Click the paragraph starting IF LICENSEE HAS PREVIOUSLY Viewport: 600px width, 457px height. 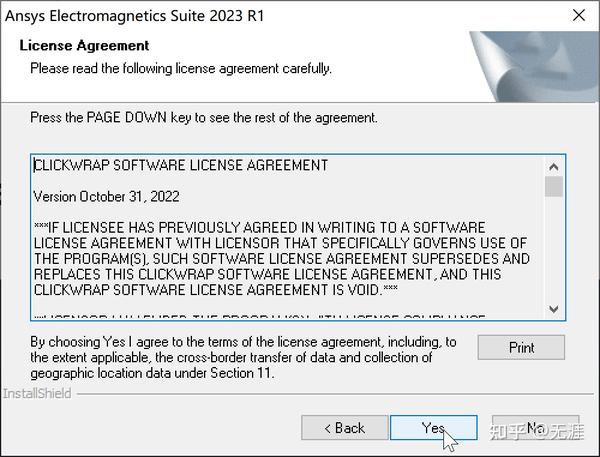(x=282, y=259)
